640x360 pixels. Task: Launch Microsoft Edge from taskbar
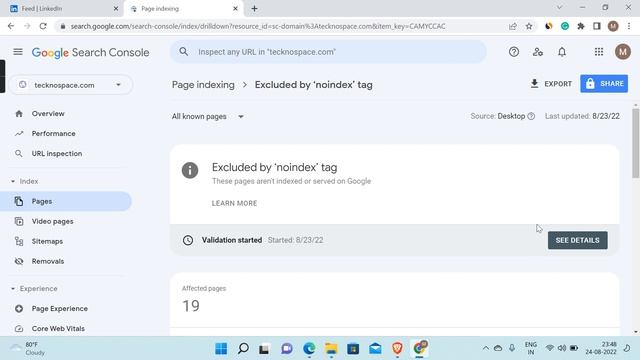[x=309, y=349]
